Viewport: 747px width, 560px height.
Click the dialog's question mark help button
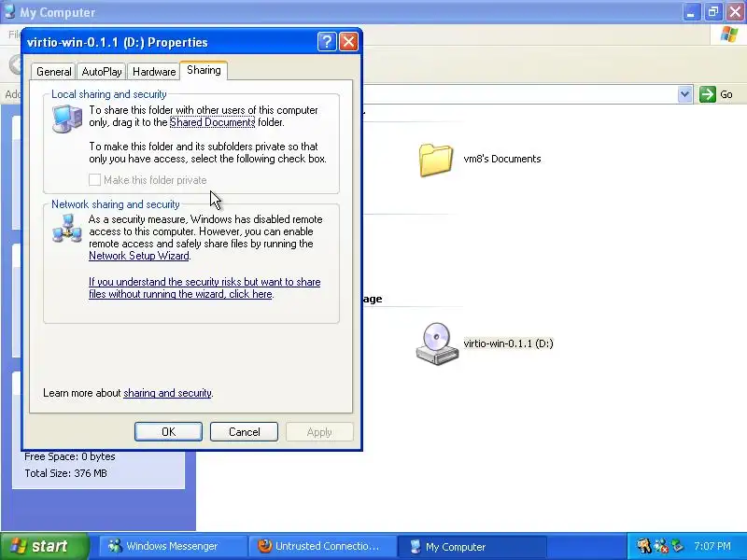pyautogui.click(x=327, y=42)
